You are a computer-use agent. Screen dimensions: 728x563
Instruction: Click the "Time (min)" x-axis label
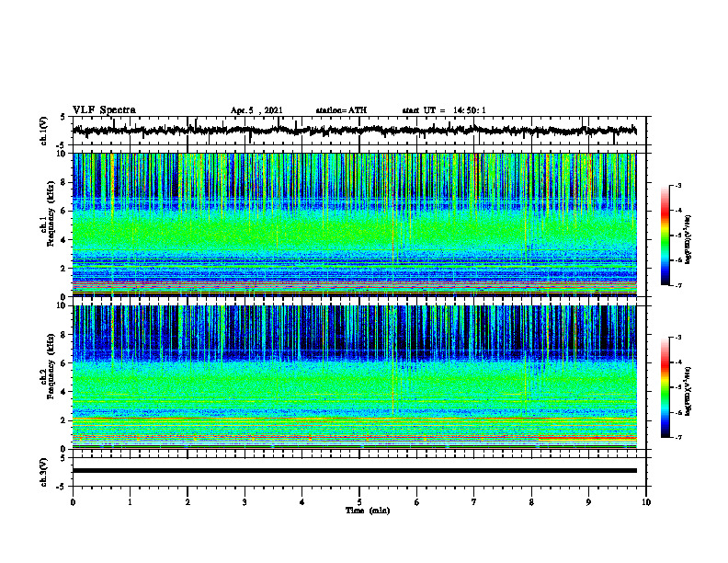368,511
